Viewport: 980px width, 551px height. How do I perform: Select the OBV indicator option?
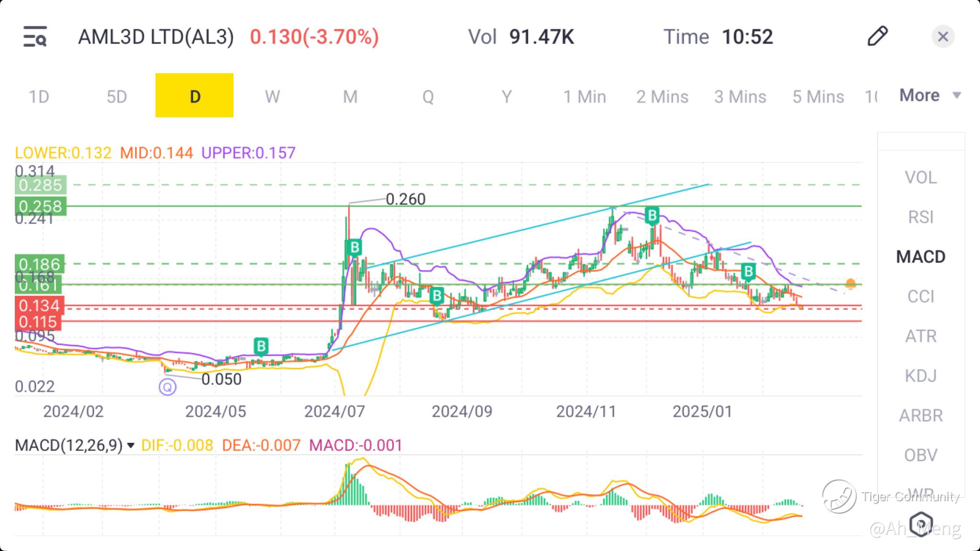click(921, 455)
